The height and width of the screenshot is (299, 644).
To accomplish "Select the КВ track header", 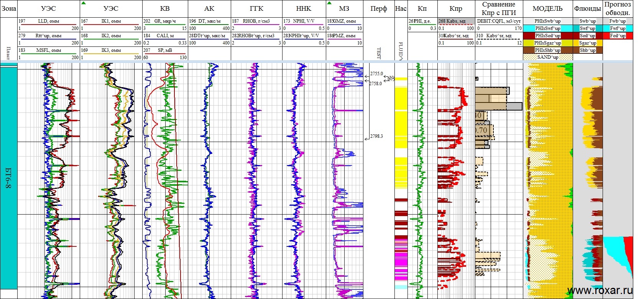I will pos(165,8).
